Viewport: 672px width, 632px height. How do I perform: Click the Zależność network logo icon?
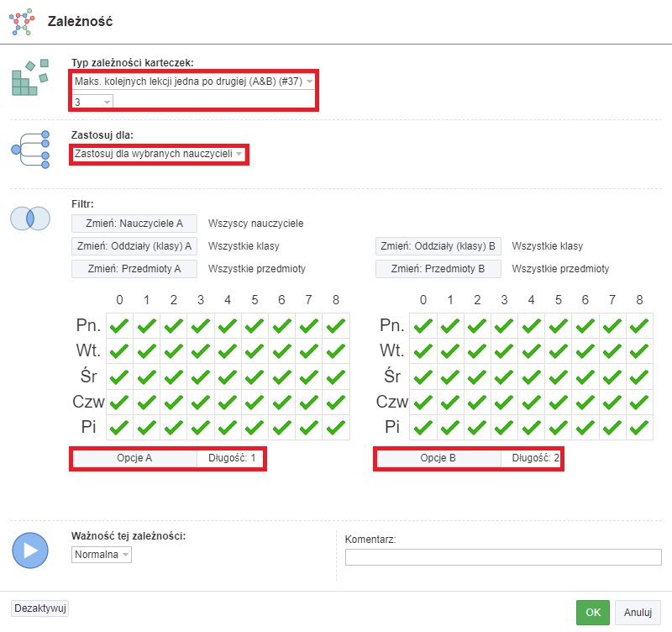[22, 22]
